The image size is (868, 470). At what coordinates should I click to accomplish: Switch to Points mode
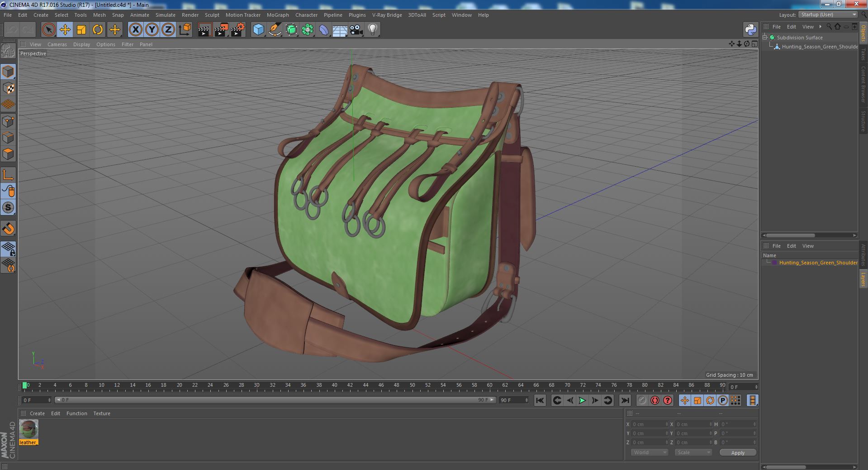tap(8, 121)
